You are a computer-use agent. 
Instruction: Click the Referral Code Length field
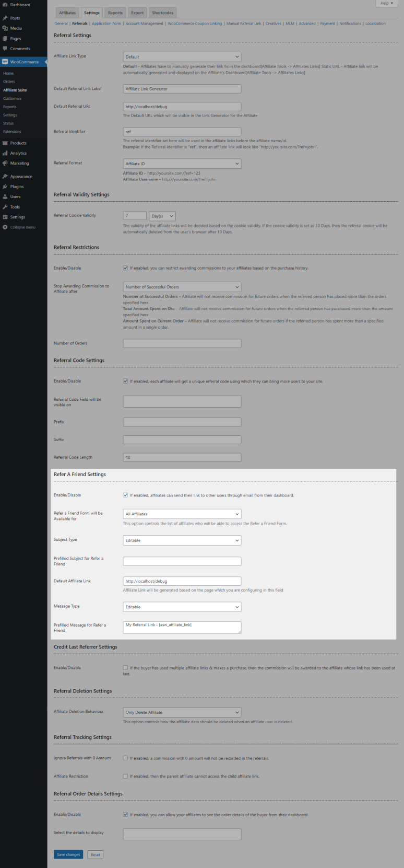pos(182,457)
